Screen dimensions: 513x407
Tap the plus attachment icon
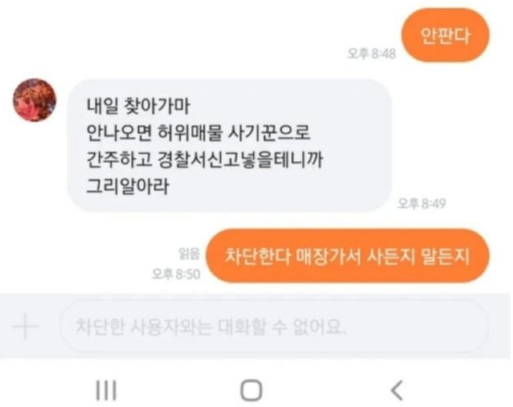pyautogui.click(x=25, y=326)
